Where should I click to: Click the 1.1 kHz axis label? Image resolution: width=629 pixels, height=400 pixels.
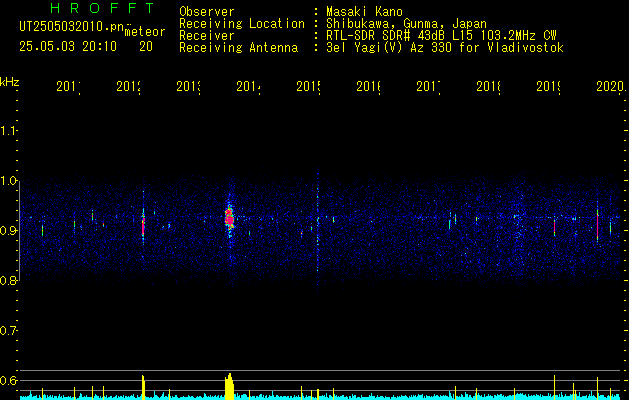[8, 131]
